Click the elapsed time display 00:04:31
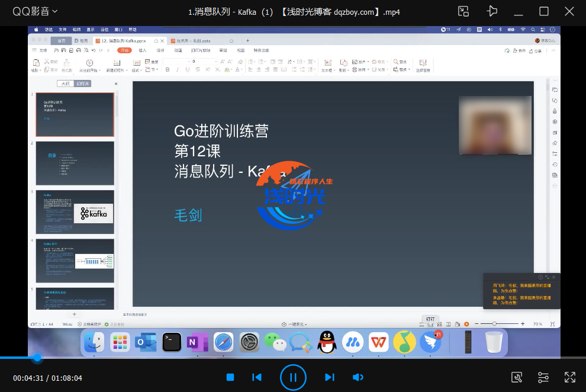This screenshot has width=586, height=392. point(28,378)
